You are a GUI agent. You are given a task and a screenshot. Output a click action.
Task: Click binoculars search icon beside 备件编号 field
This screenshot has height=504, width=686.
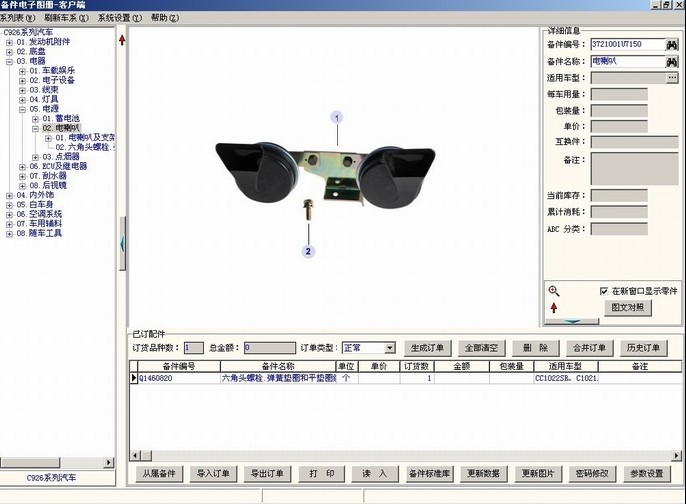[672, 45]
